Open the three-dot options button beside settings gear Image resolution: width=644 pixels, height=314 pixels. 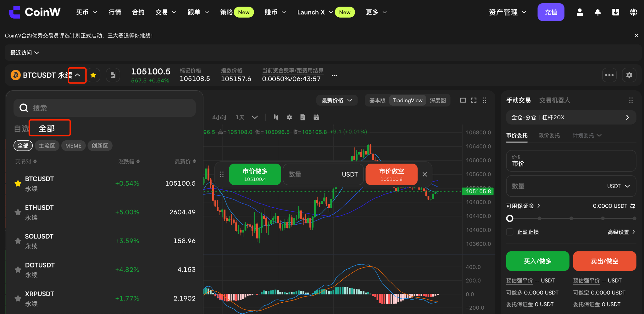pyautogui.click(x=609, y=75)
